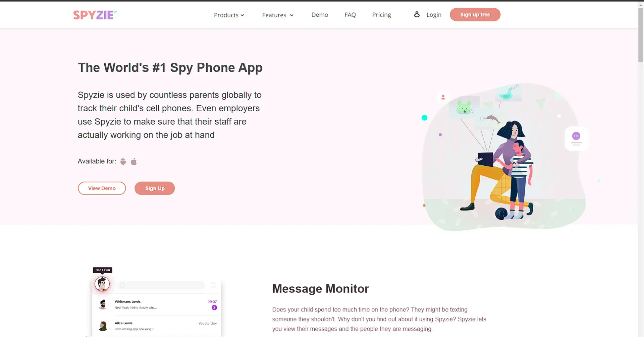The height and width of the screenshot is (337, 644).
Task: Click the user account icon beside Login
Action: [x=417, y=14]
